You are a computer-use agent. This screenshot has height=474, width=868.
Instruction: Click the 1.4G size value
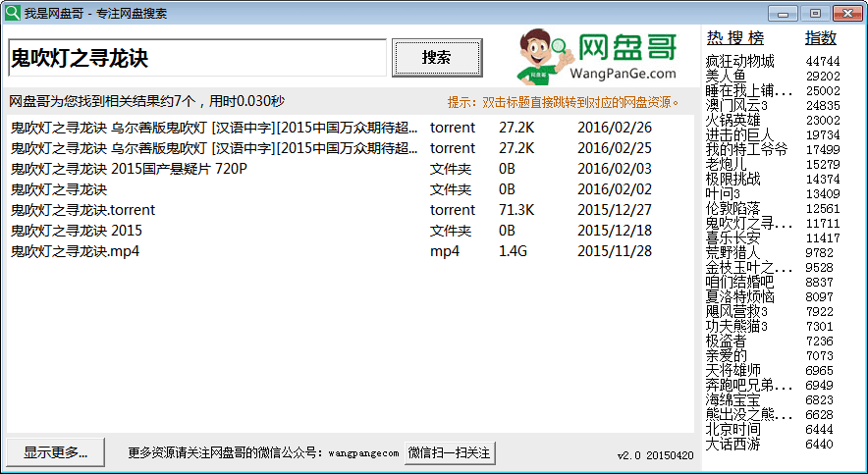[x=513, y=251]
